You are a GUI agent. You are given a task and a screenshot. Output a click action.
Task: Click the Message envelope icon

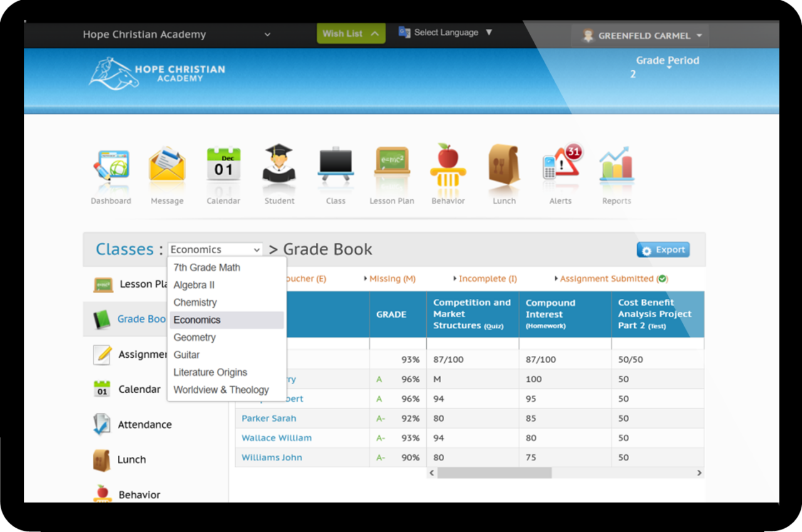point(167,167)
